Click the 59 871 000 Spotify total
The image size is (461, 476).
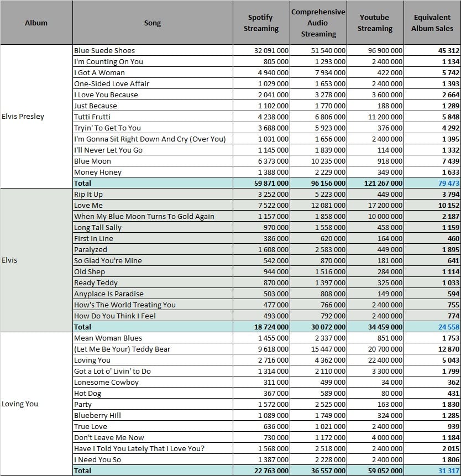261,183
